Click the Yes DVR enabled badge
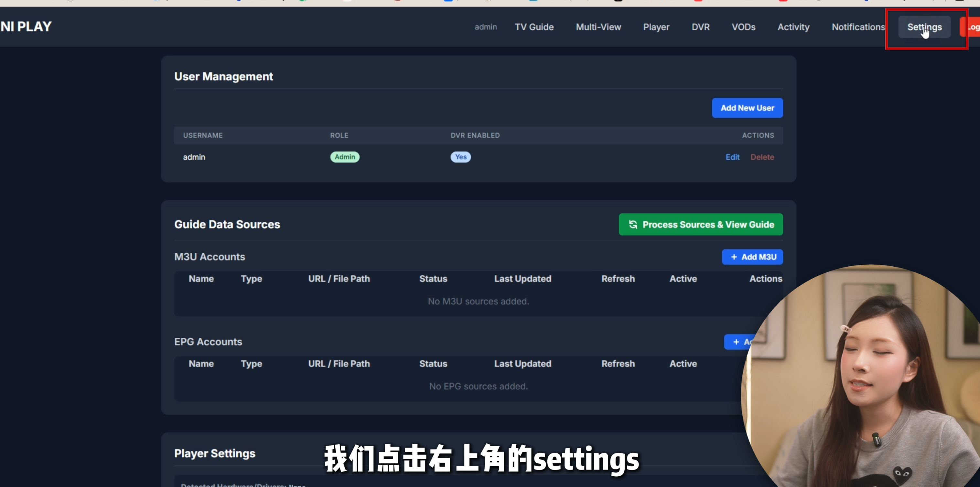The height and width of the screenshot is (487, 980). point(460,157)
